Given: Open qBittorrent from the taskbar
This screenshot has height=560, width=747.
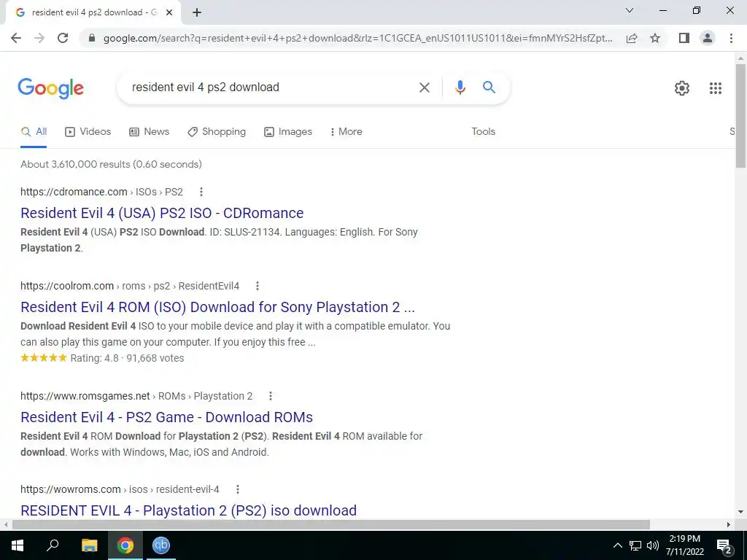Looking at the screenshot, I should [161, 545].
